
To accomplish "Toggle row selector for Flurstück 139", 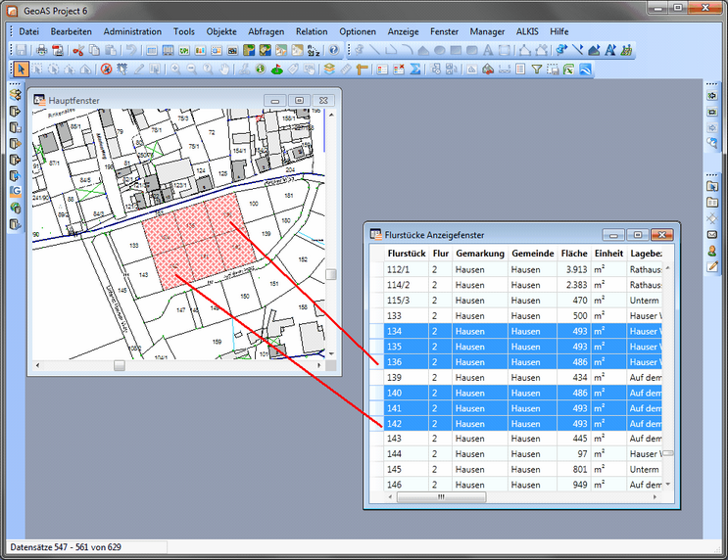I will click(377, 378).
